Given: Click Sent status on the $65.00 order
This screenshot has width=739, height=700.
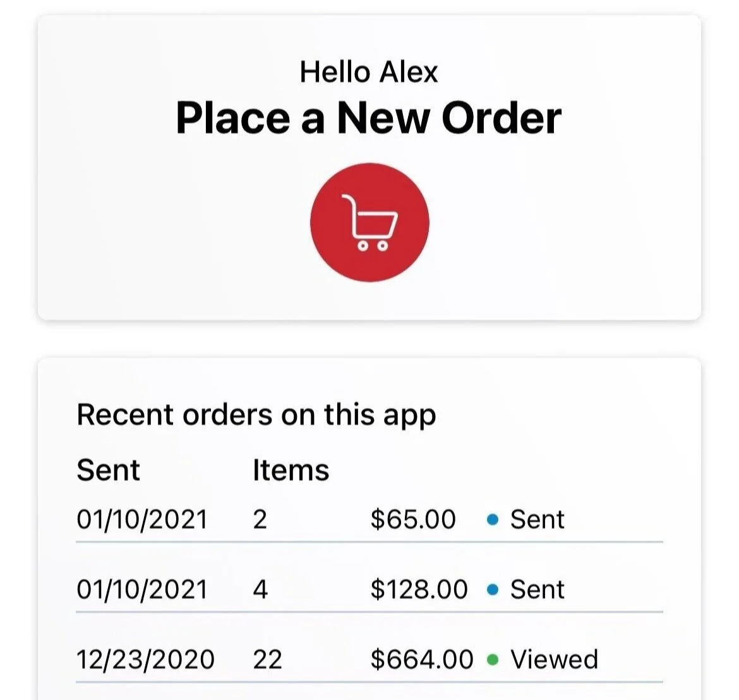Looking at the screenshot, I should pyautogui.click(x=538, y=519).
